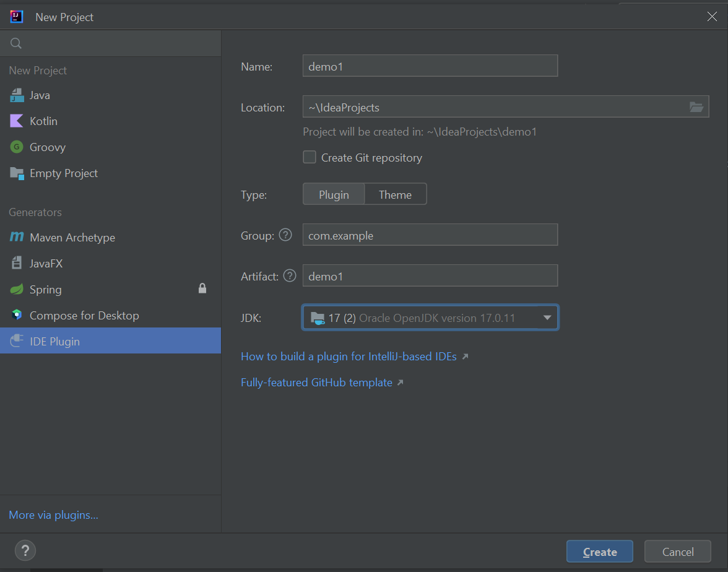The height and width of the screenshot is (572, 728).
Task: Select the Maven Archetype generator icon
Action: 18,237
